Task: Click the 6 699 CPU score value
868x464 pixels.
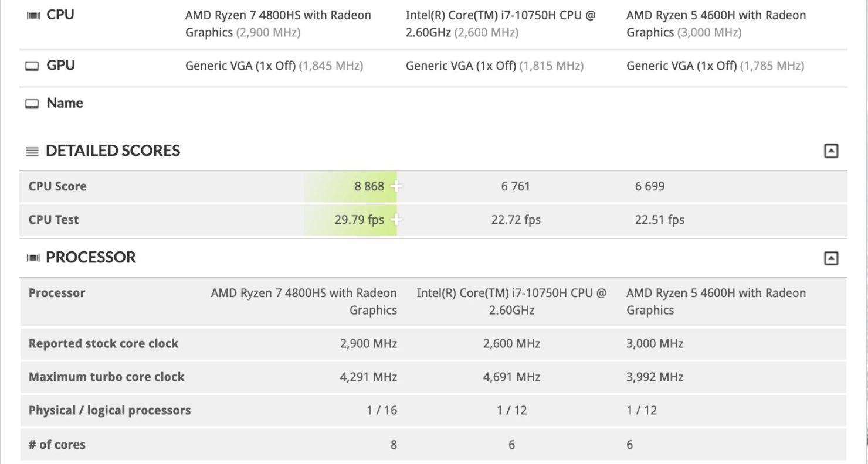Action: [x=650, y=186]
